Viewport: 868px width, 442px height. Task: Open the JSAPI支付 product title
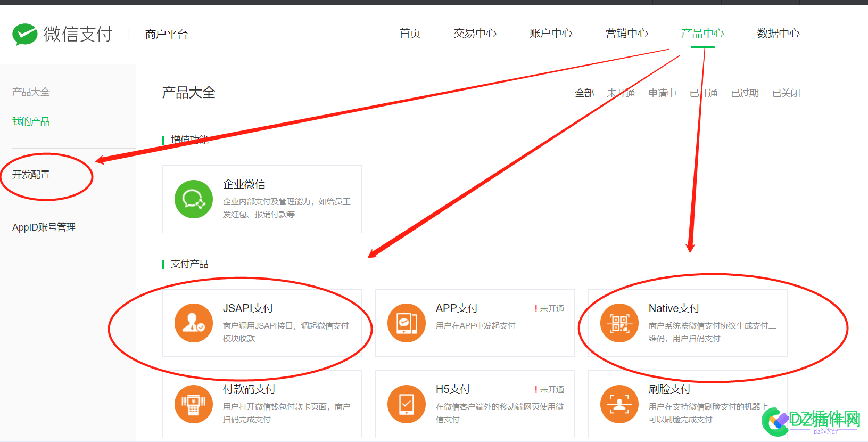(x=248, y=308)
